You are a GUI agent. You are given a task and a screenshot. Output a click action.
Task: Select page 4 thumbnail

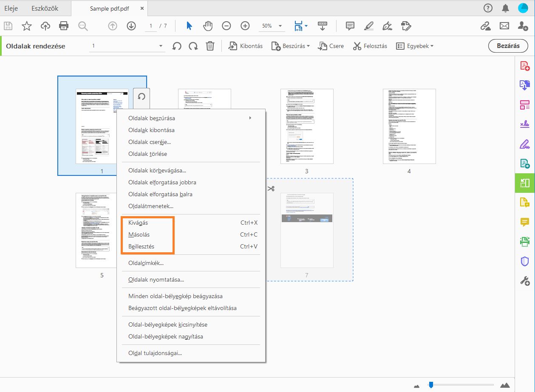(x=409, y=126)
